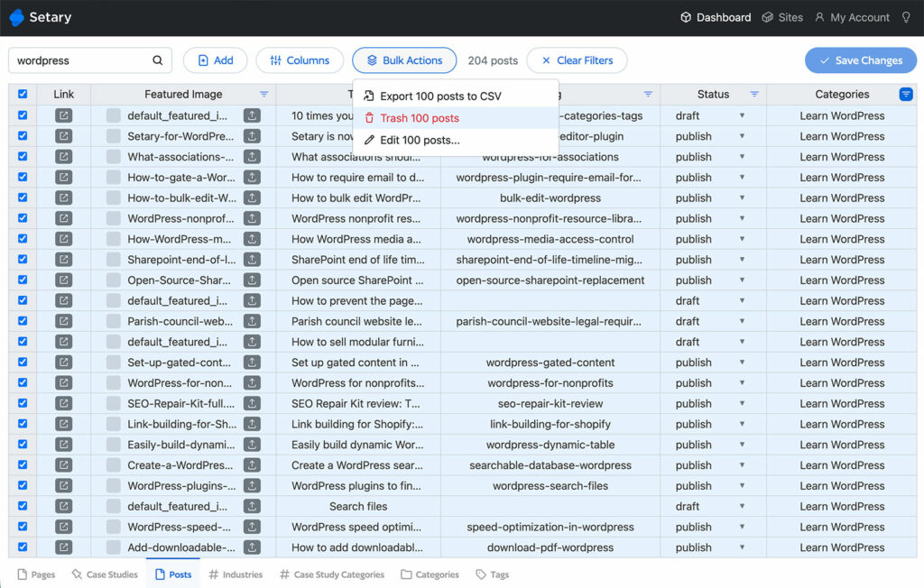This screenshot has width=924, height=588.
Task: Click active filter icon in Categories header
Action: coord(906,95)
